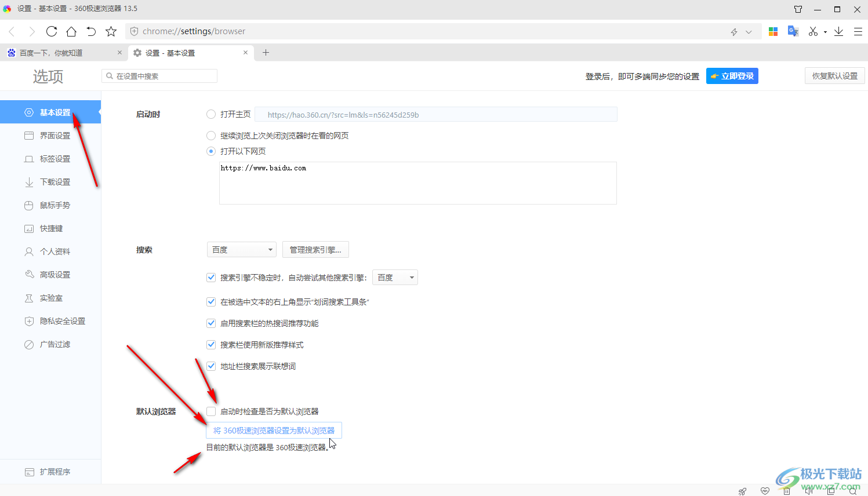
Task: Open 快捷键 in the sidebar
Action: click(50, 228)
